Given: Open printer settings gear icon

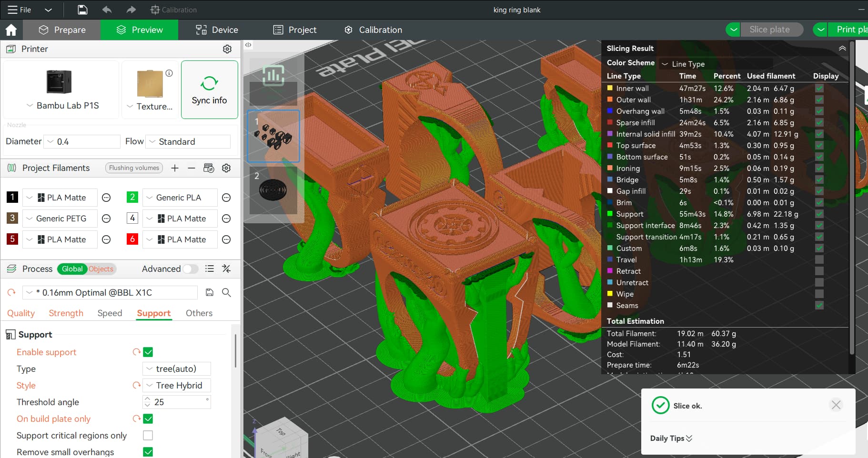Looking at the screenshot, I should [227, 49].
